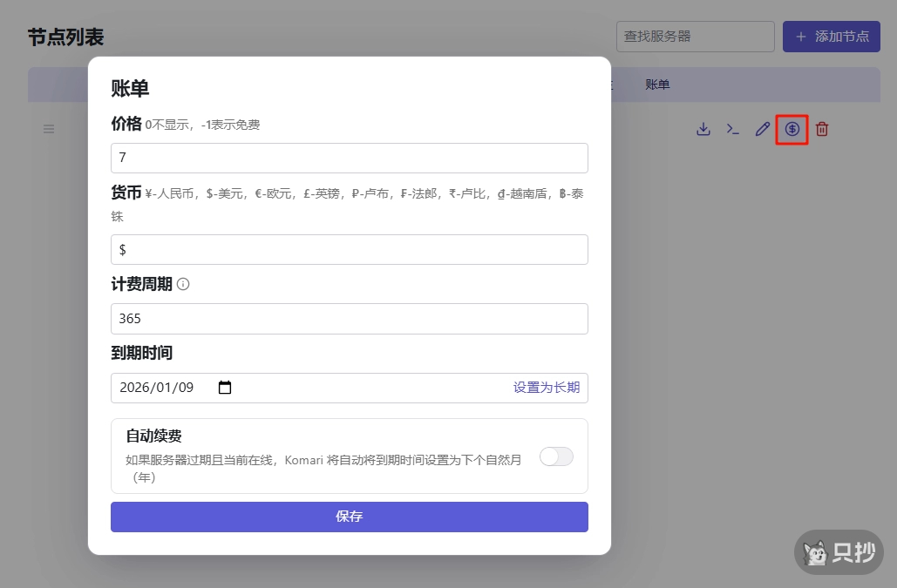
Task: Select the 账单 column header tab
Action: point(657,84)
